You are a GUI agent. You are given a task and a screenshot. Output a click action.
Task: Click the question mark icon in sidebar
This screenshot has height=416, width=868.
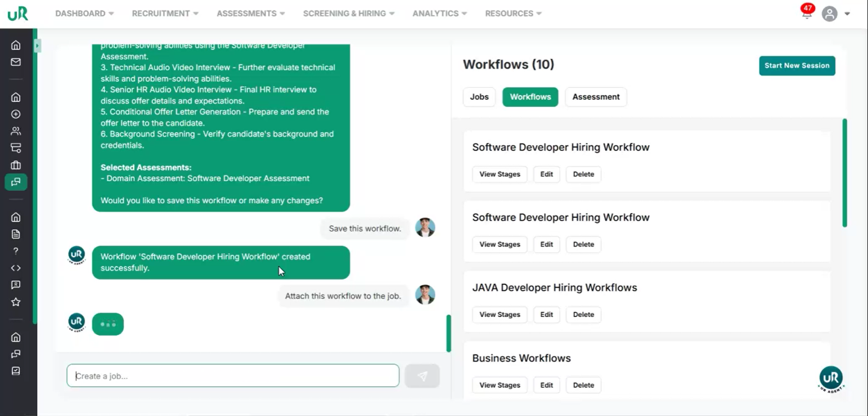pos(16,251)
